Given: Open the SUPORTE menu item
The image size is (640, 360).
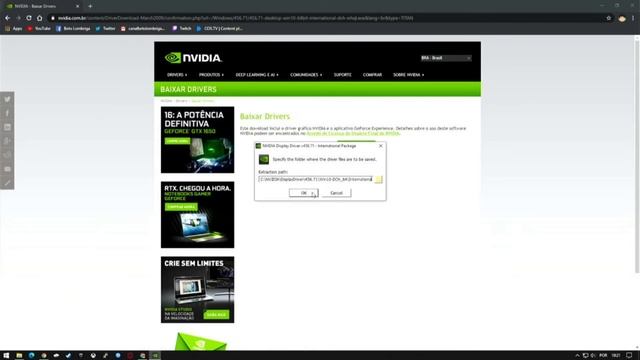Looking at the screenshot, I should pyautogui.click(x=342, y=75).
